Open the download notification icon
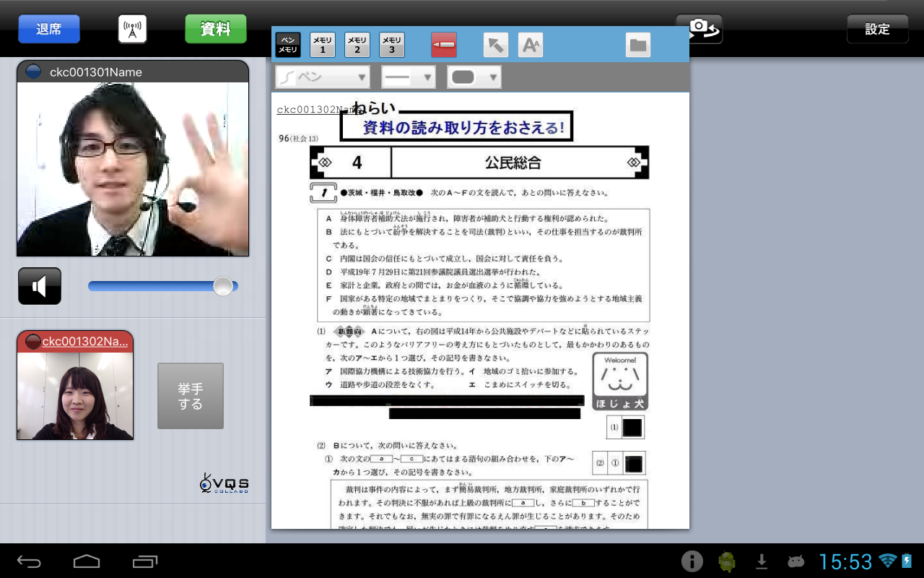Viewport: 924px width, 578px height. click(762, 561)
